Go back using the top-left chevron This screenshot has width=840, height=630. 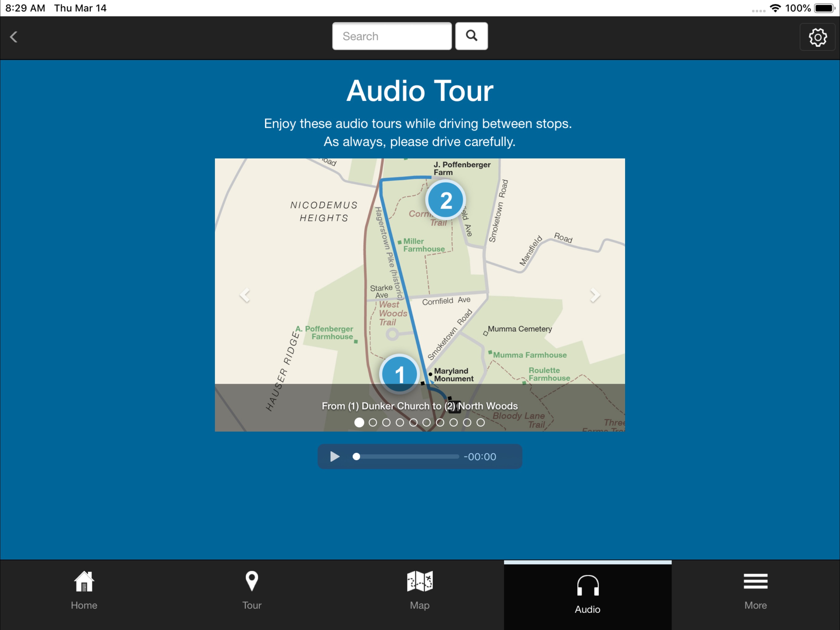tap(14, 37)
